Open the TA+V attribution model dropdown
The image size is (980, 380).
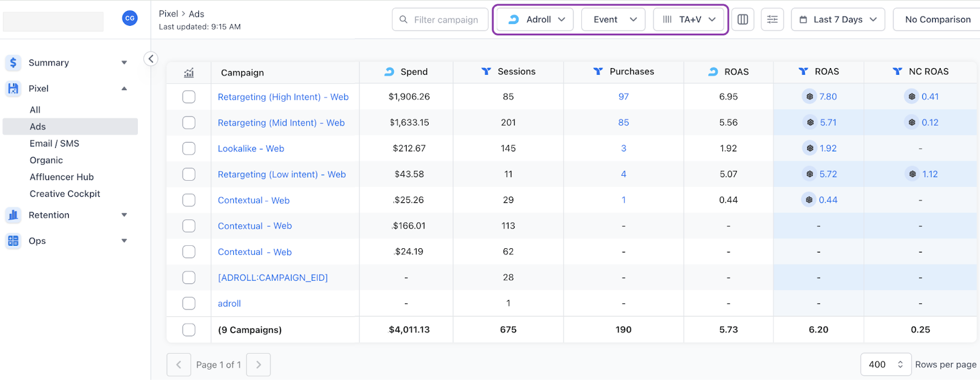(688, 20)
